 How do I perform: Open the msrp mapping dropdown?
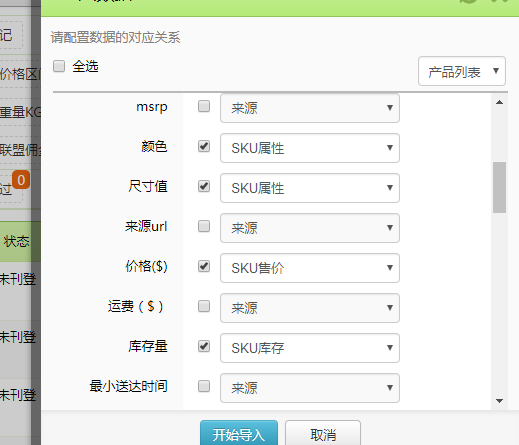point(310,108)
